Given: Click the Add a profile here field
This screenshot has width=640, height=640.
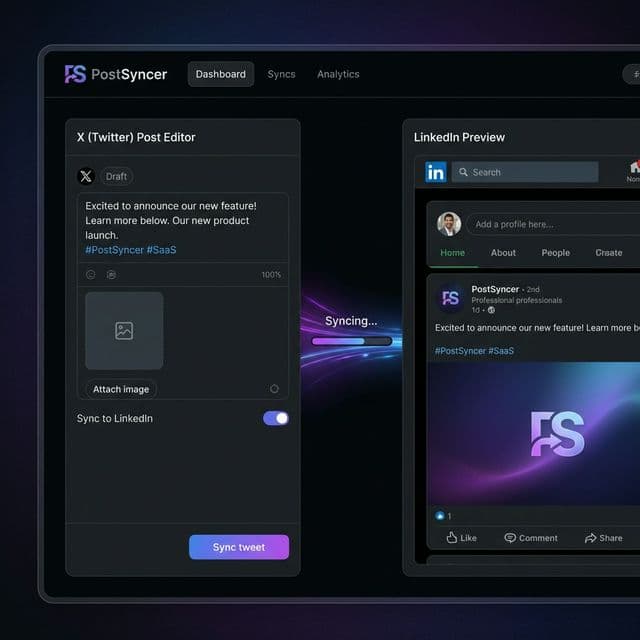Looking at the screenshot, I should coord(553,224).
